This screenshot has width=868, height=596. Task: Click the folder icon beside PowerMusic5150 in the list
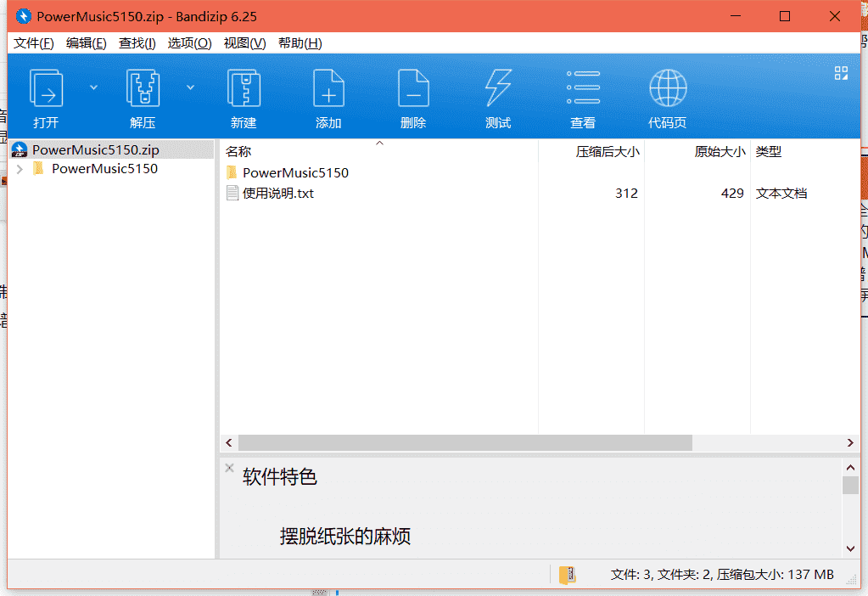[232, 172]
